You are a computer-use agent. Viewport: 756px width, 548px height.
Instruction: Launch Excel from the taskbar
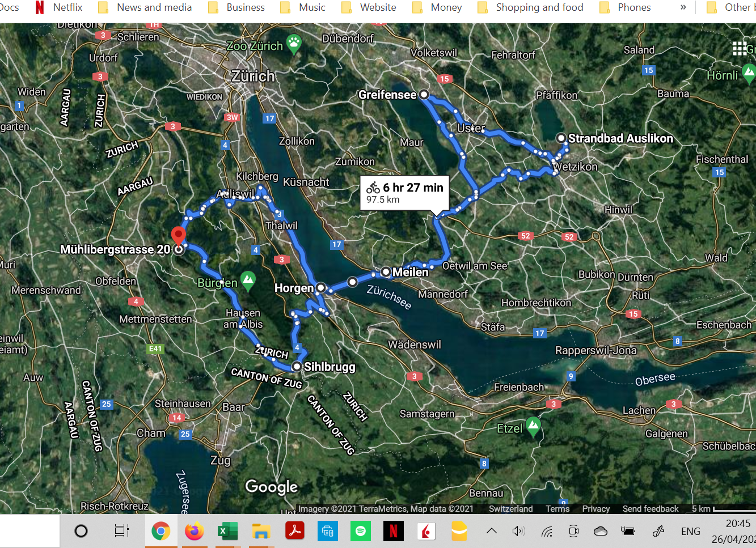coord(227,531)
